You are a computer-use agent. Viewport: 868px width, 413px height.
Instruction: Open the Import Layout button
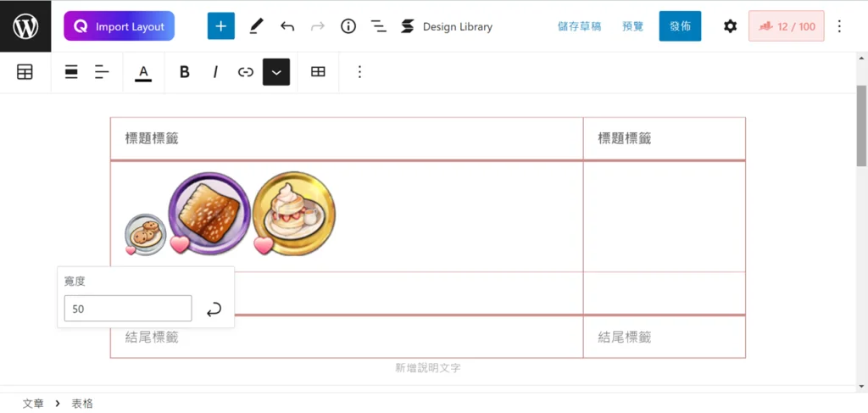[x=119, y=26]
